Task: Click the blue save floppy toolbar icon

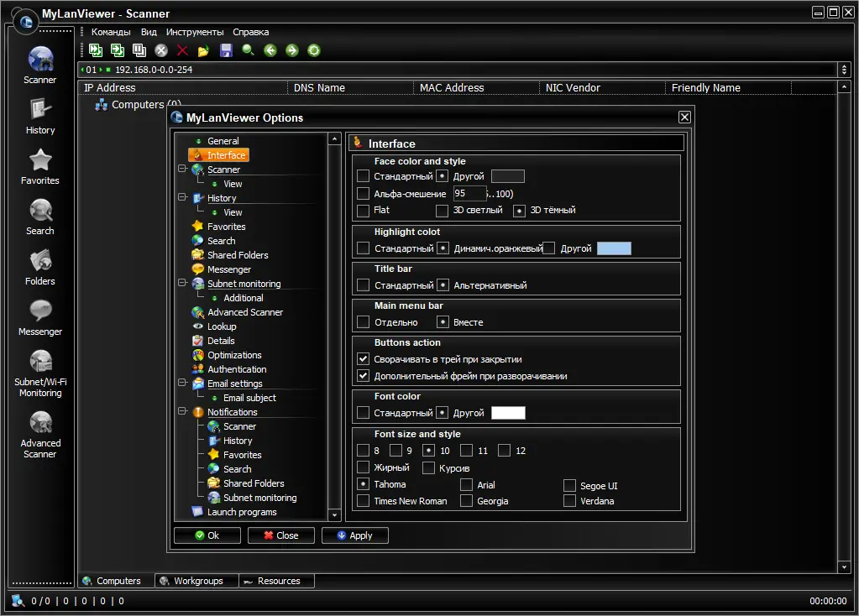Action: pos(226,50)
